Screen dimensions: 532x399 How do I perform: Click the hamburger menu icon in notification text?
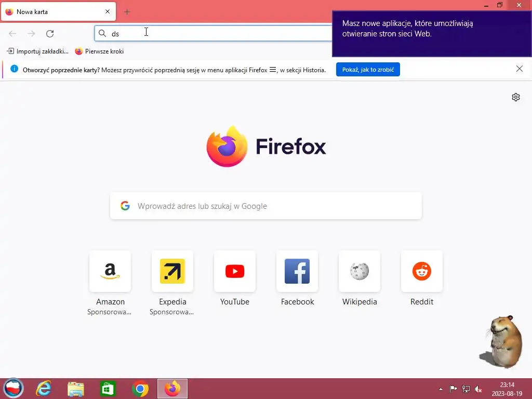pos(272,70)
